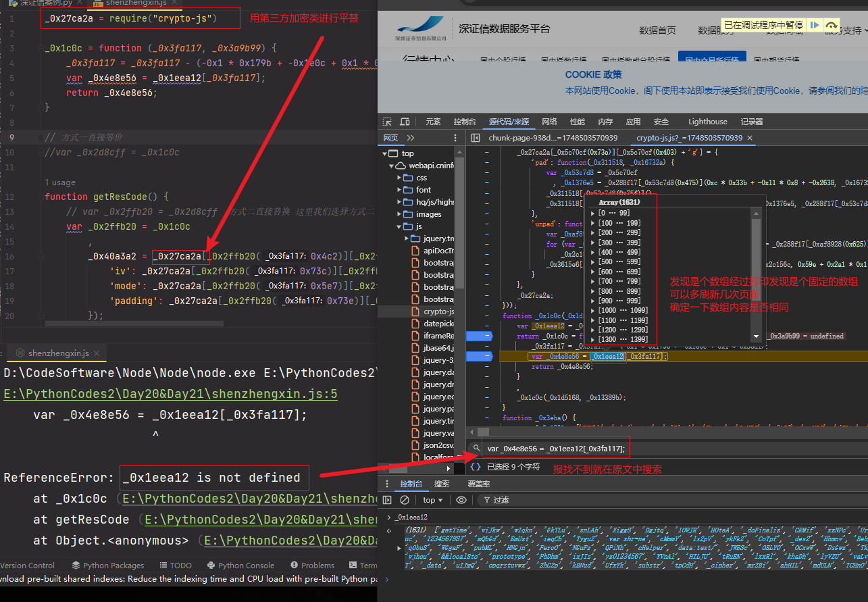Screen dimensions: 868x602
Task: Expand the hq/js/highs folder
Action: [x=399, y=202]
